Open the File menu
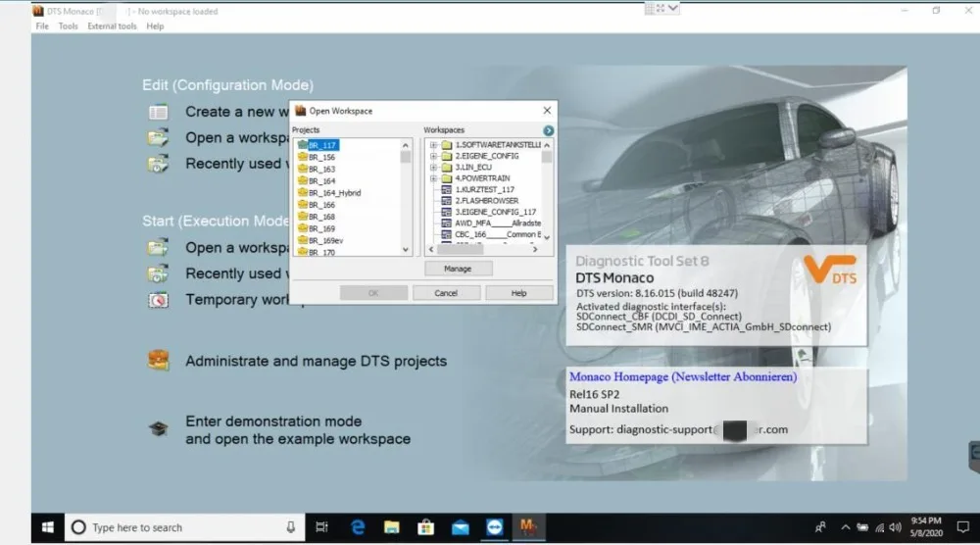 [42, 26]
